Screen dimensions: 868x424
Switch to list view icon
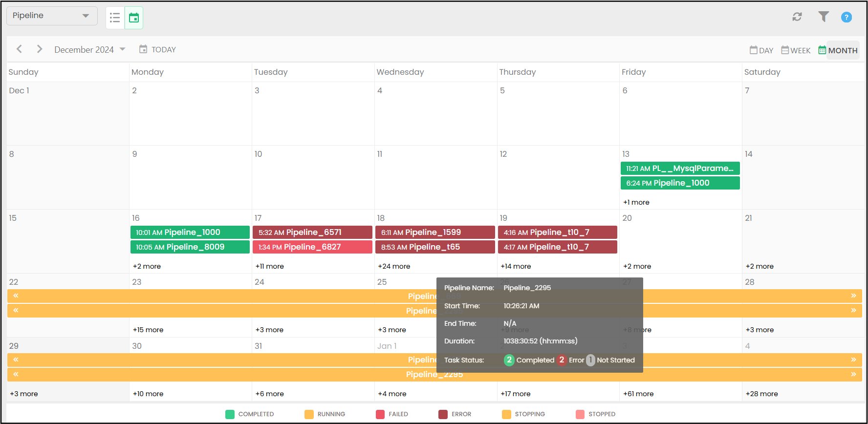pos(115,18)
